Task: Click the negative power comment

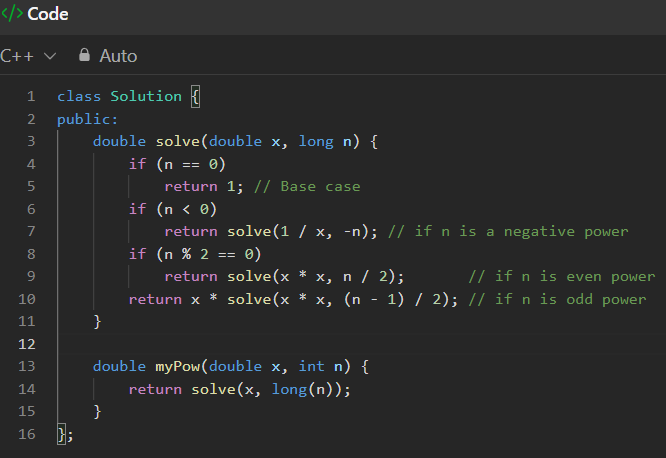Action: 508,232
